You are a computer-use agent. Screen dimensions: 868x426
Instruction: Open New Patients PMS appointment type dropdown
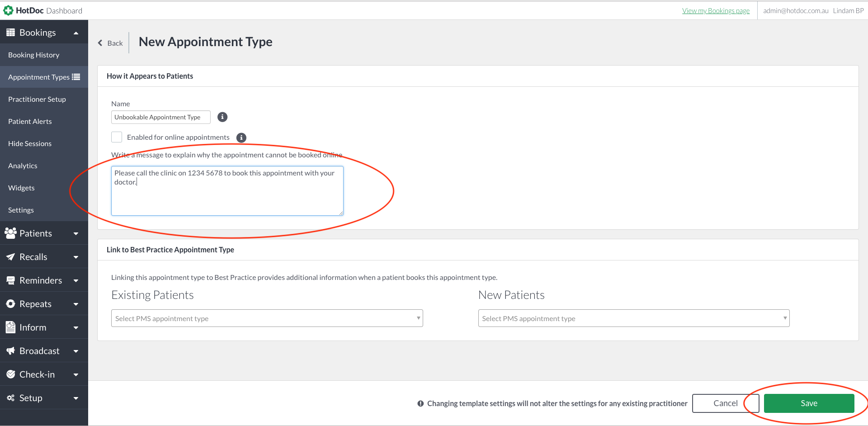[x=634, y=318]
